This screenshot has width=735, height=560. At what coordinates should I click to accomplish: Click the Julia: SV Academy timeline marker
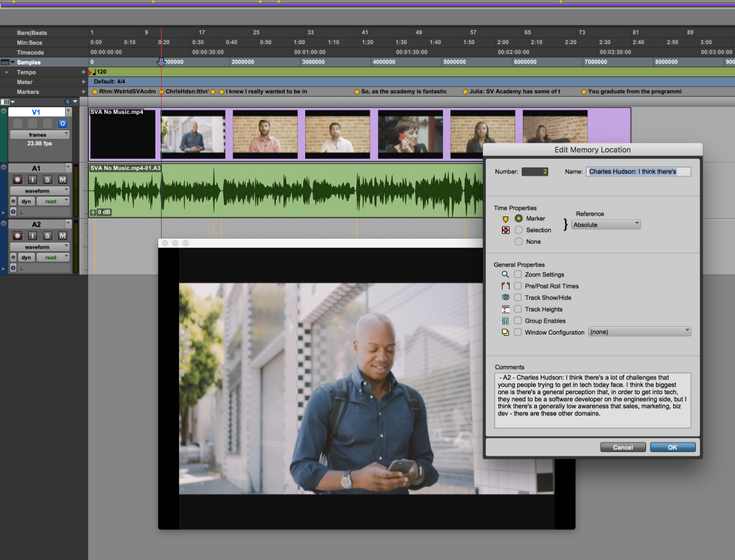coord(465,91)
